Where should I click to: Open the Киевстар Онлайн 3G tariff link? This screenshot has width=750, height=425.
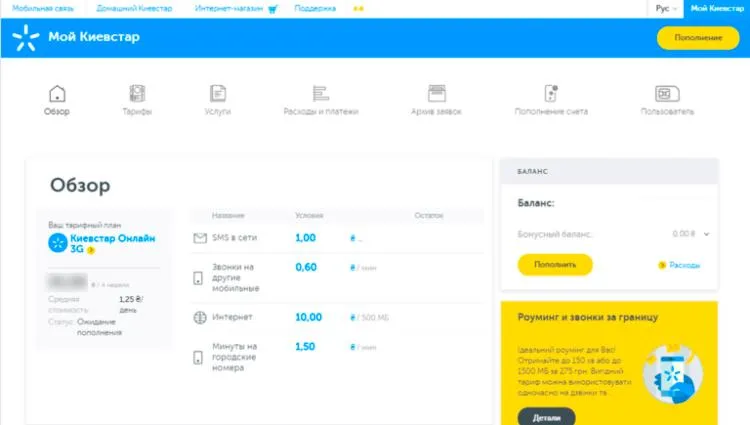click(112, 243)
